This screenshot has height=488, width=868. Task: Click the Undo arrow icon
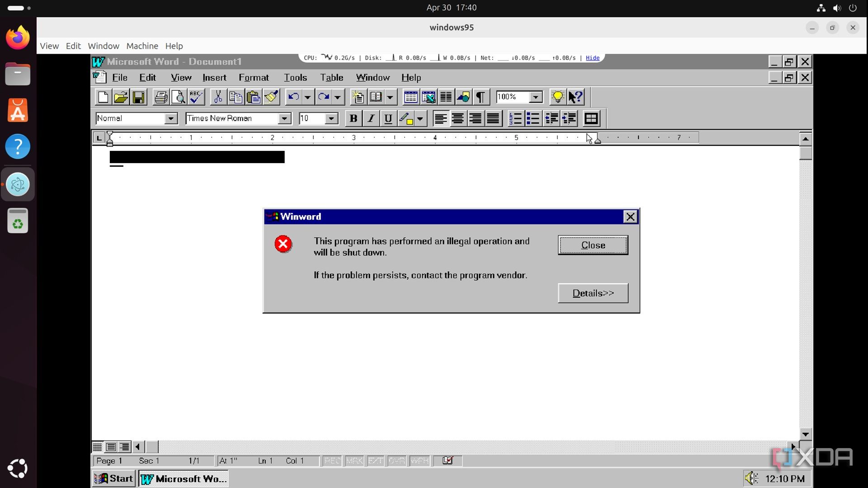tap(293, 97)
